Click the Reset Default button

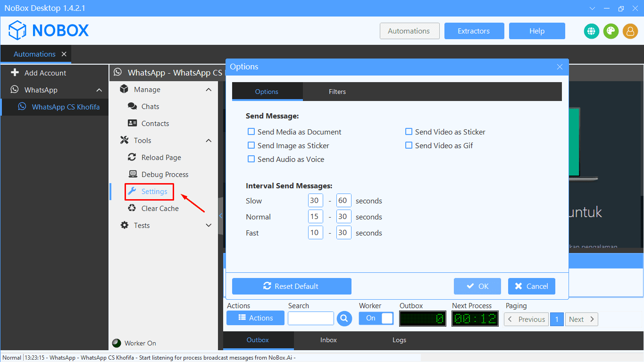292,286
